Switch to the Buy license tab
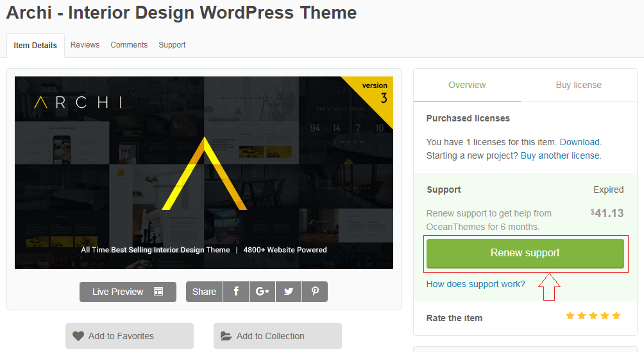This screenshot has width=644, height=352. tap(579, 85)
